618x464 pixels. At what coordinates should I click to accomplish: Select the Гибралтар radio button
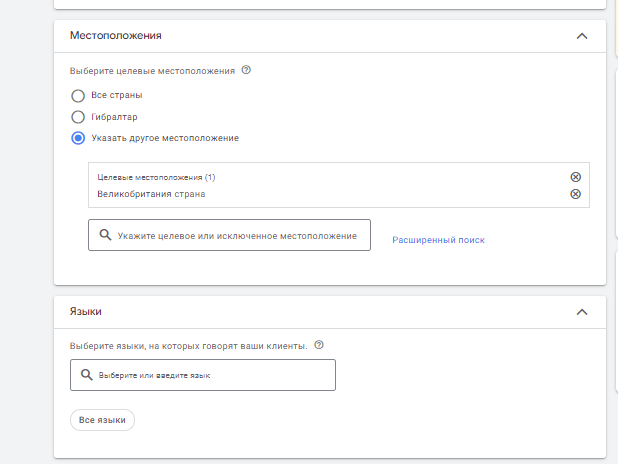78,117
